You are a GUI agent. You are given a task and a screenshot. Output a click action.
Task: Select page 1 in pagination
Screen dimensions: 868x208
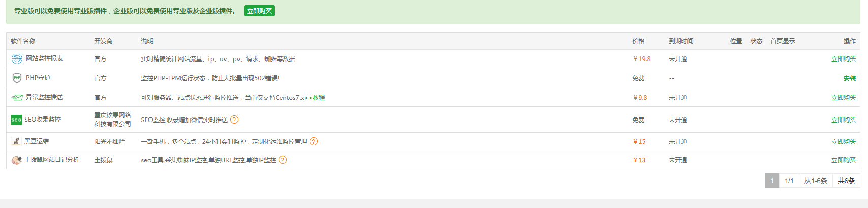coord(772,181)
